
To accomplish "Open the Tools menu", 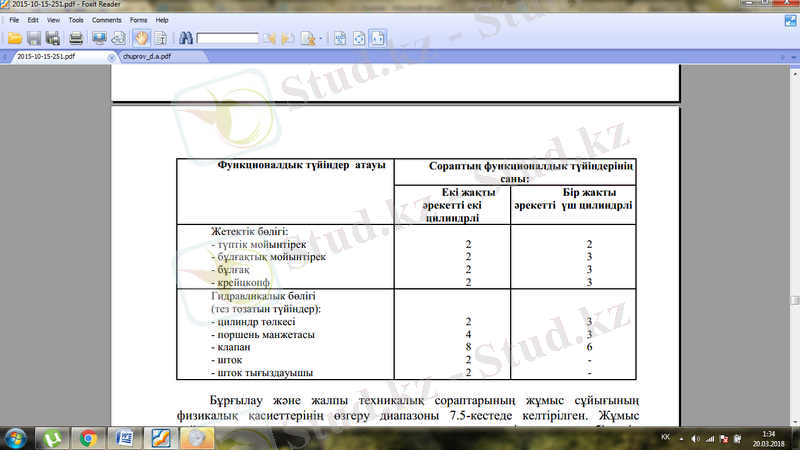I will pyautogui.click(x=76, y=20).
